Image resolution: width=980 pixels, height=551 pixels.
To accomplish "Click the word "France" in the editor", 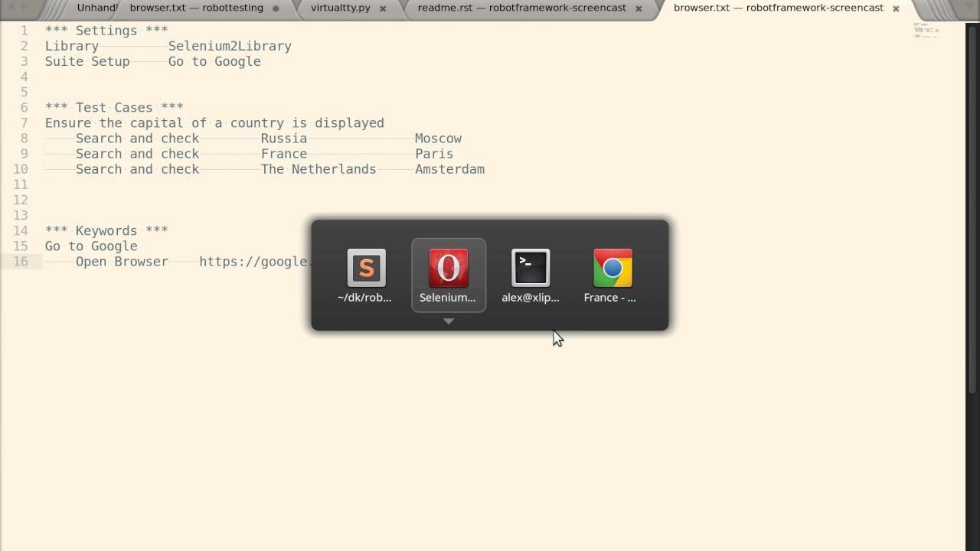I will (284, 154).
